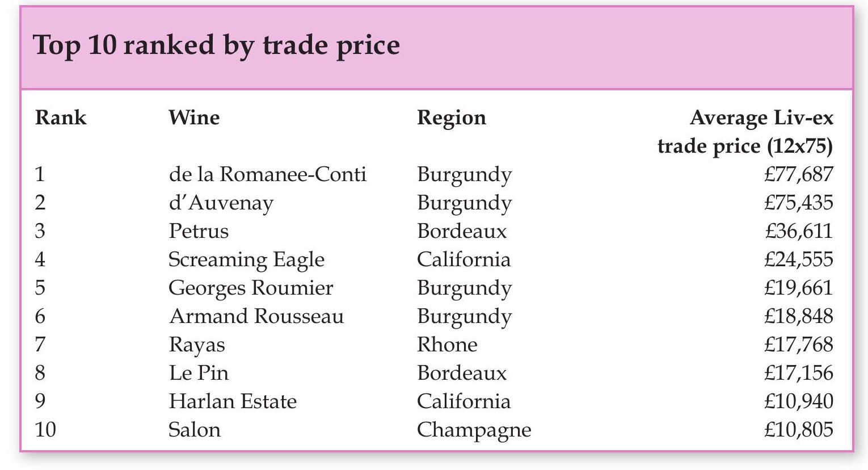Click the Champagne region cell
The width and height of the screenshot is (868, 470).
(x=474, y=430)
